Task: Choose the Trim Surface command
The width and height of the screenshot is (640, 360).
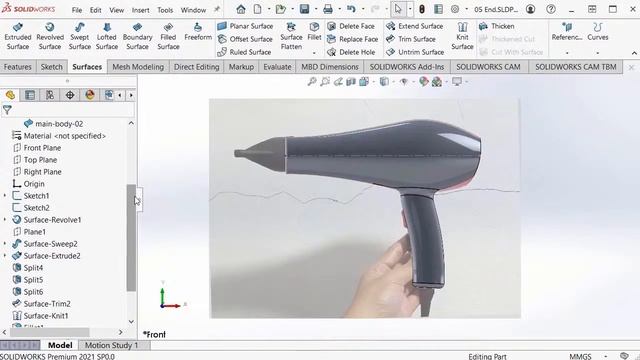Action: point(411,39)
